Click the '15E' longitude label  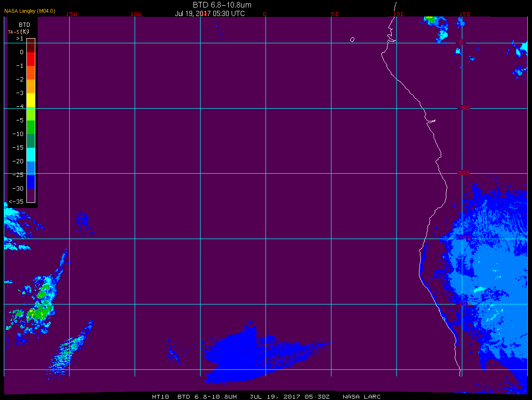[465, 14]
